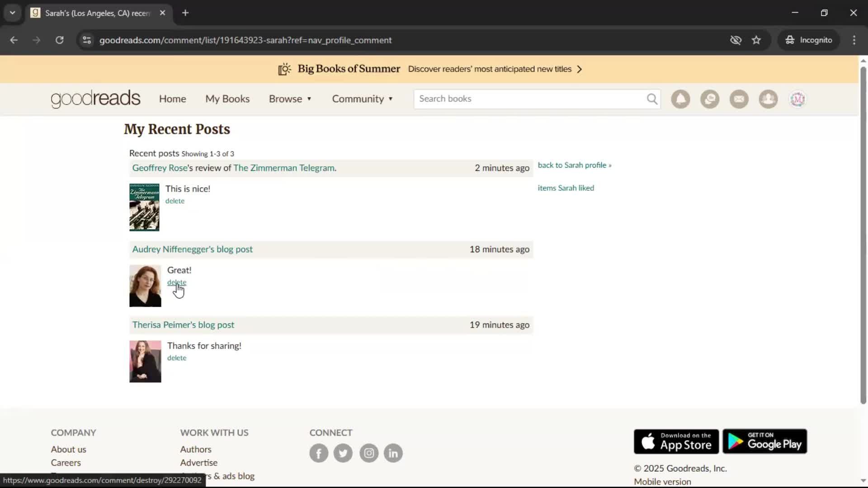Open Geoffrey Rose's profile link
Image resolution: width=868 pixels, height=488 pixels.
[x=160, y=168]
